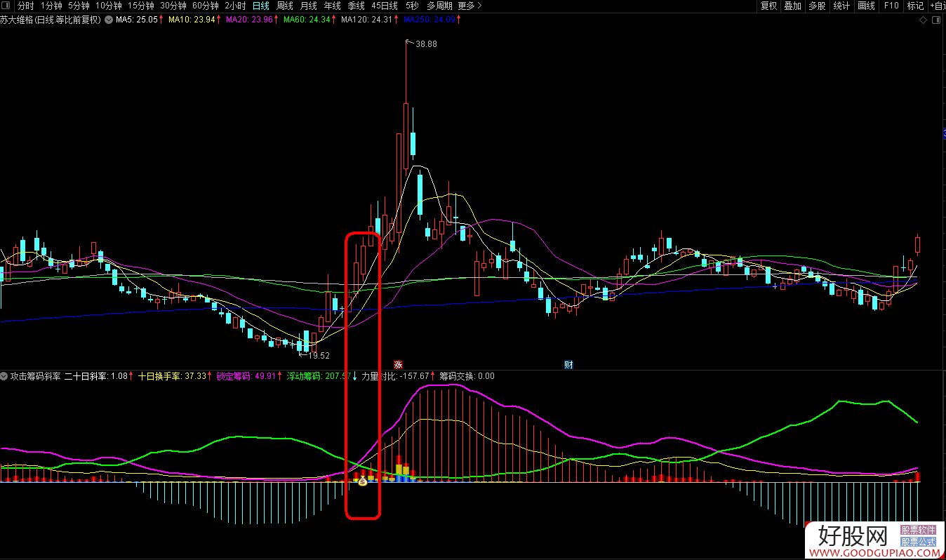The image size is (946, 560).
Task: Select the 季线 quarterly period
Action: pyautogui.click(x=357, y=6)
